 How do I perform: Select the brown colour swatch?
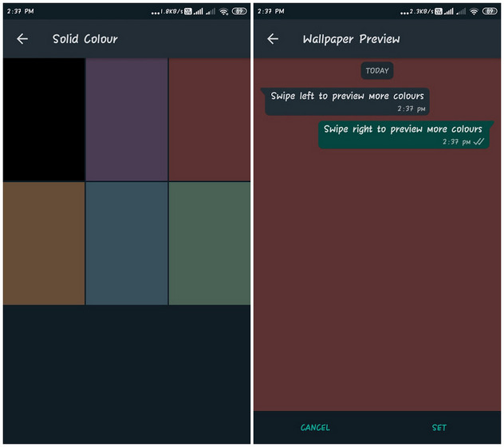(x=44, y=243)
